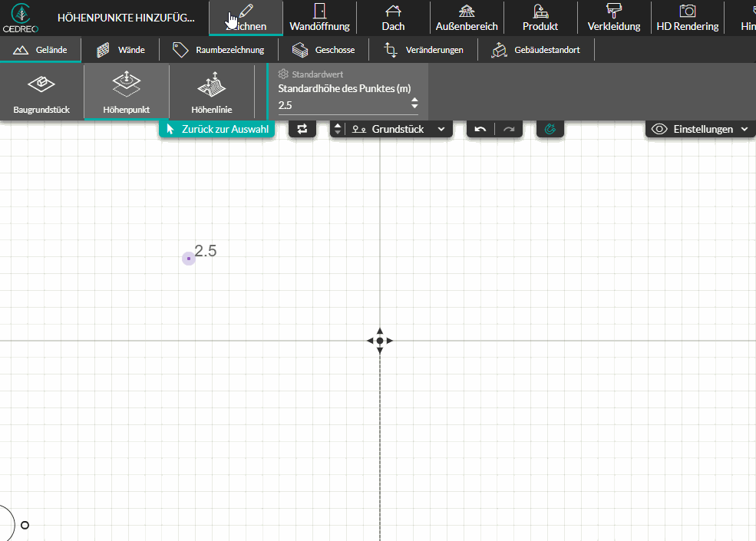Click Zurück zur Auswahl button
Image resolution: width=756 pixels, height=541 pixels.
click(x=217, y=129)
